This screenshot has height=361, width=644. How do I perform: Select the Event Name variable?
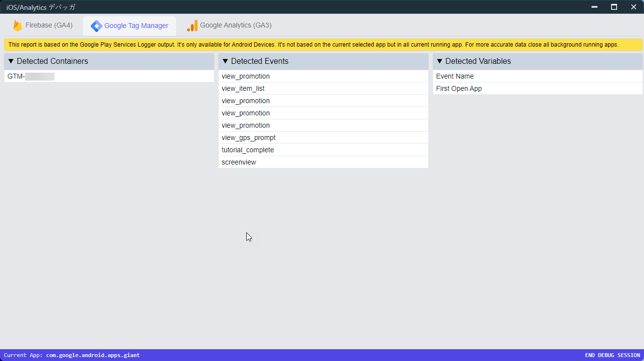[x=455, y=76]
